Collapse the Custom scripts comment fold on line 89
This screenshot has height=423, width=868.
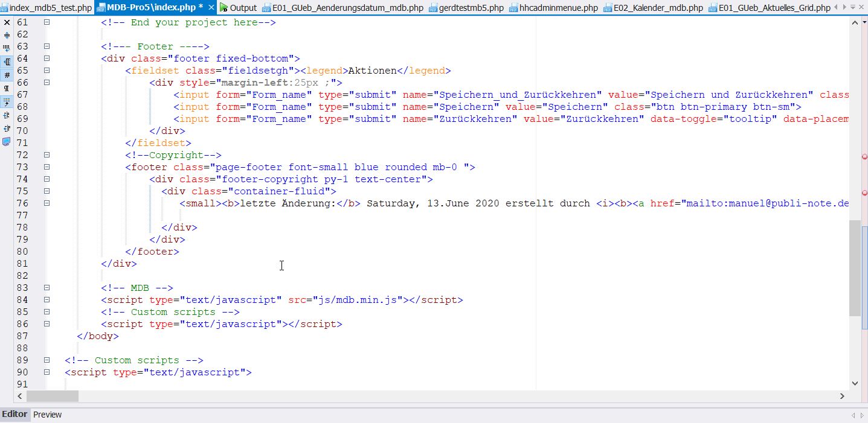tap(47, 360)
